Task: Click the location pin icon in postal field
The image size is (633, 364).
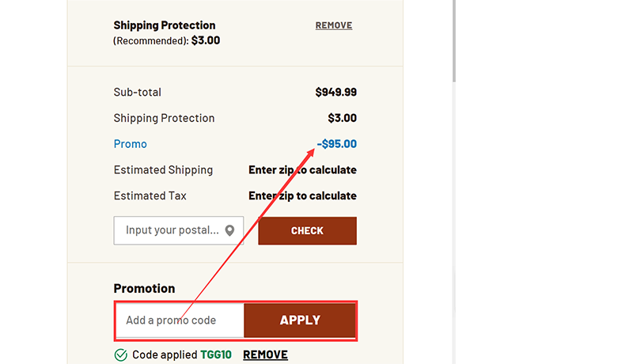Action: click(229, 231)
